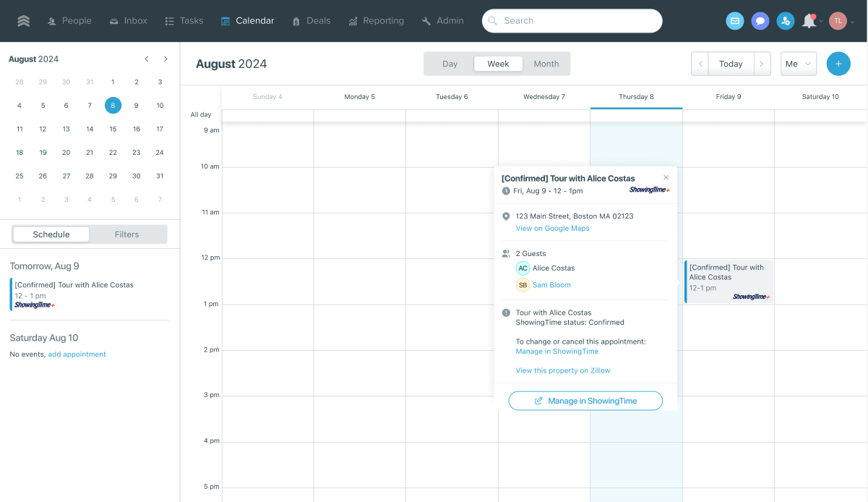Click View this property on Zillow
This screenshot has height=502, width=868.
[563, 370]
